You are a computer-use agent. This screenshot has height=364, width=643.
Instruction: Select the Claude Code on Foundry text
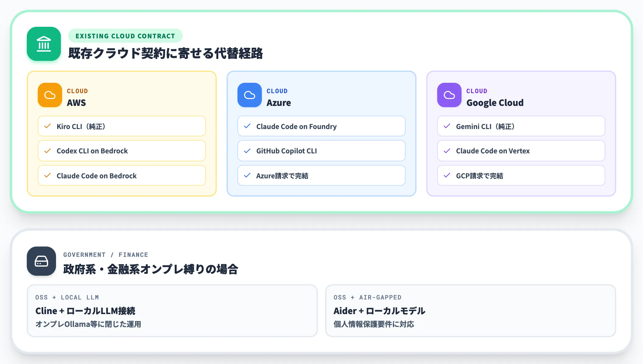point(297,127)
